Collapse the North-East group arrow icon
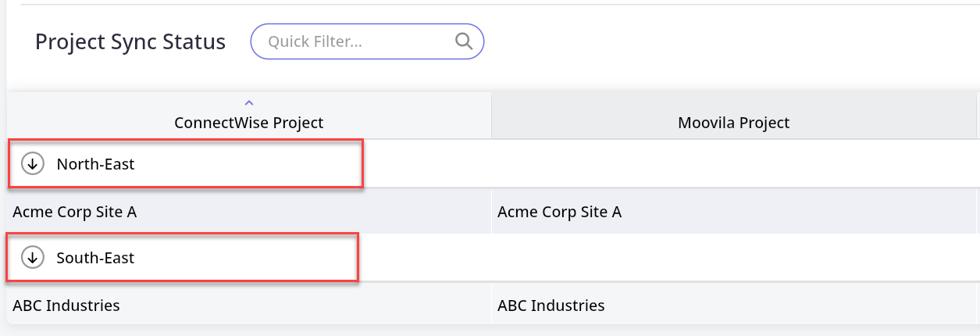The width and height of the screenshot is (980, 336). (x=32, y=164)
